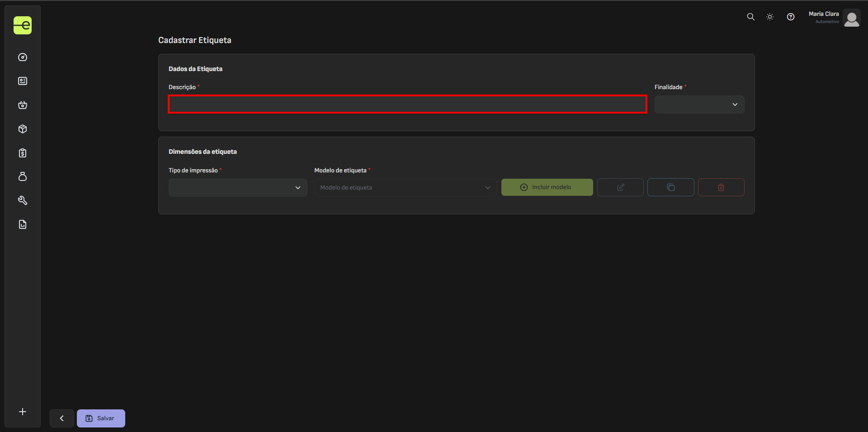Click the delete model trash button
868x432 pixels.
721,187
